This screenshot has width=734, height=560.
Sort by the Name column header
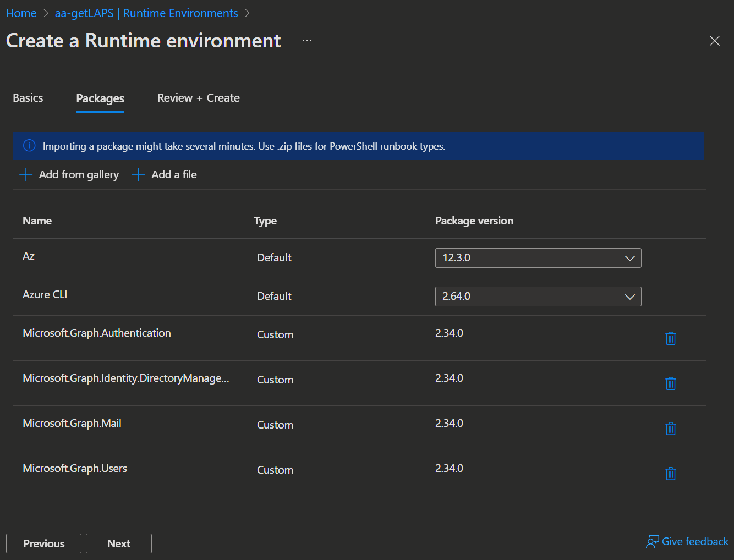point(37,221)
